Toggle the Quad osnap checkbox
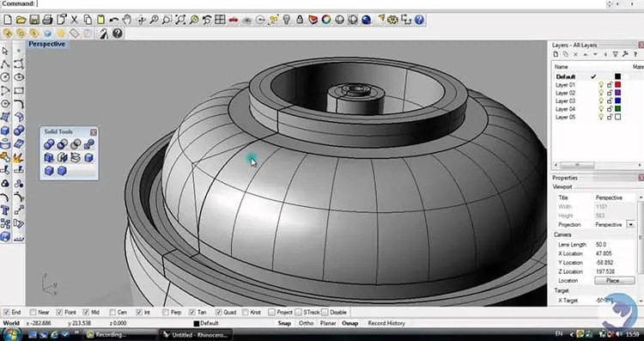 coord(218,313)
